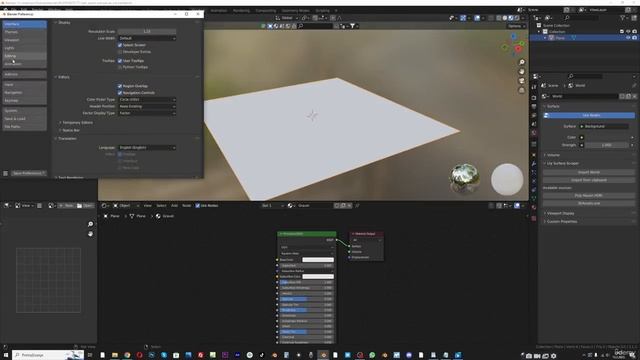Toggle User Tooltips checkbox
Image resolution: width=640 pixels, height=360 pixels.
[120, 60]
